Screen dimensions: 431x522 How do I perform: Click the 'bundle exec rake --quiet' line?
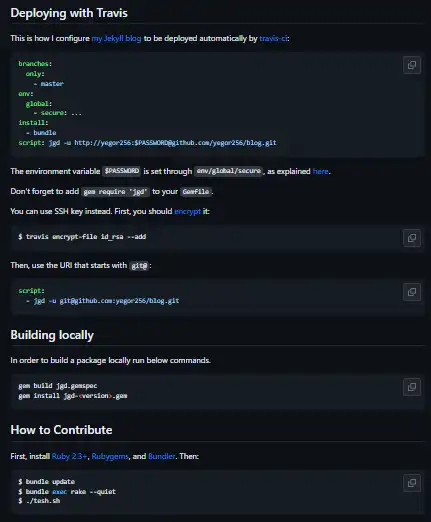(x=67, y=492)
